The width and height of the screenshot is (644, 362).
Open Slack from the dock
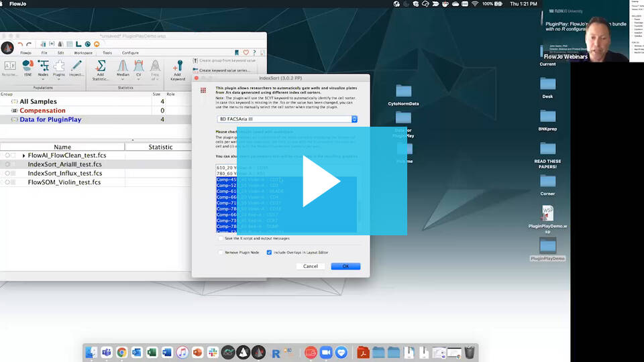point(213,352)
